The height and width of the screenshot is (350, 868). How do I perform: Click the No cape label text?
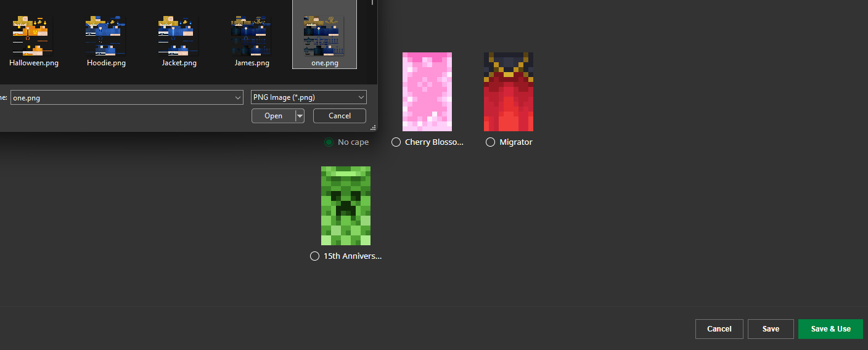353,142
